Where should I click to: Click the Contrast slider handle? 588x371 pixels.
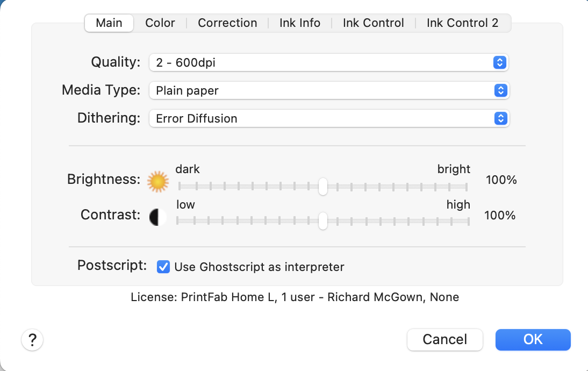point(322,220)
